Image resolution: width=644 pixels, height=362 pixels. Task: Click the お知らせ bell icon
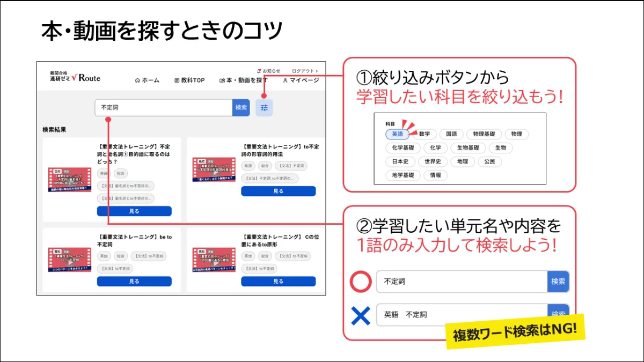point(259,71)
